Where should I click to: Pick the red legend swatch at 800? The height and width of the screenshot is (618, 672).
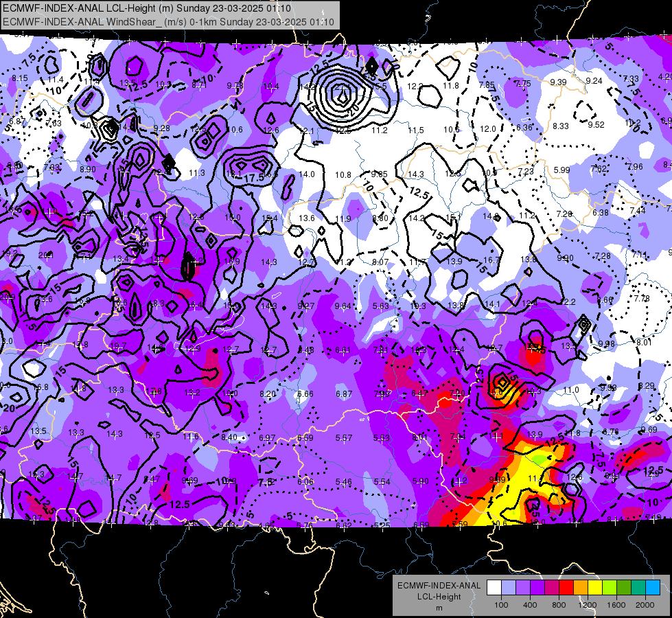click(566, 588)
